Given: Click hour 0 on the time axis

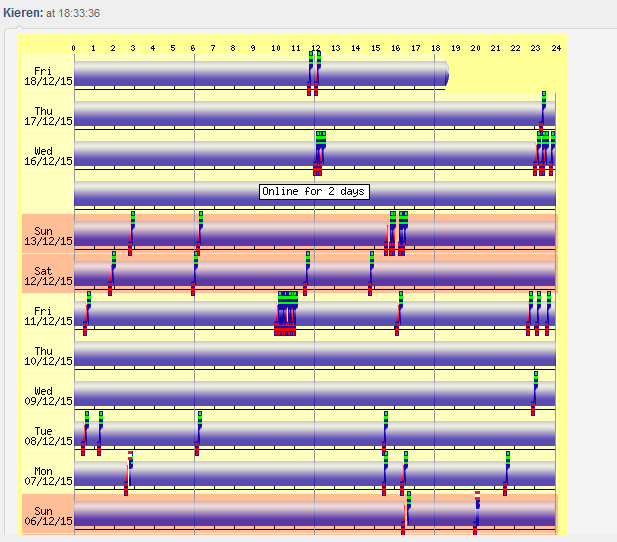Looking at the screenshot, I should (74, 48).
